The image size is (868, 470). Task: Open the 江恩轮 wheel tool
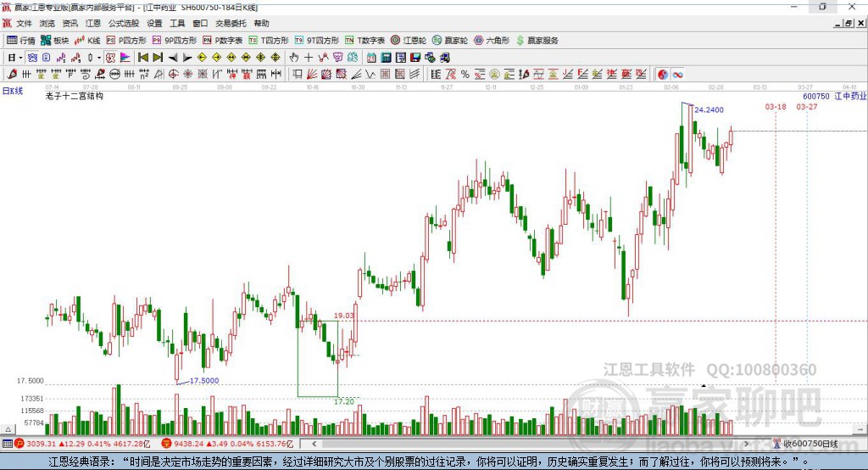tap(409, 41)
